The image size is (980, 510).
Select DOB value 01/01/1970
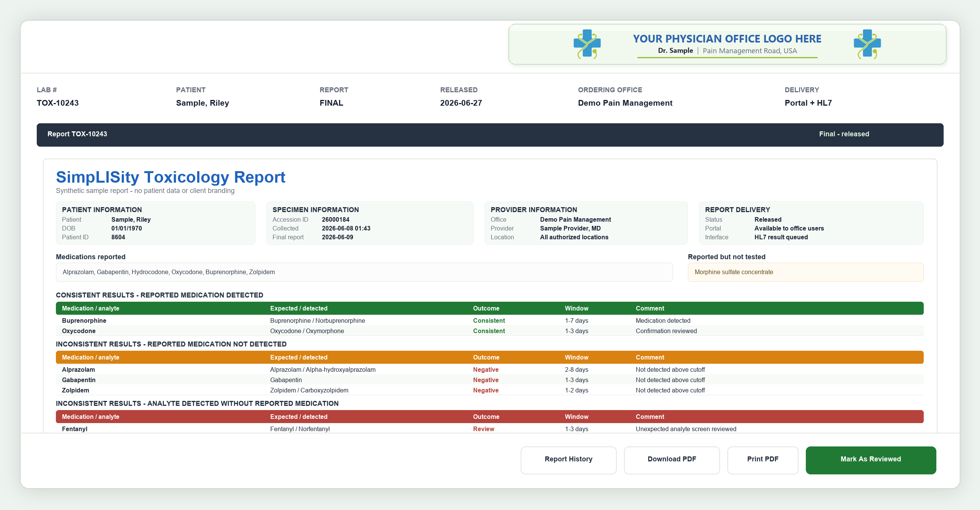pos(127,228)
